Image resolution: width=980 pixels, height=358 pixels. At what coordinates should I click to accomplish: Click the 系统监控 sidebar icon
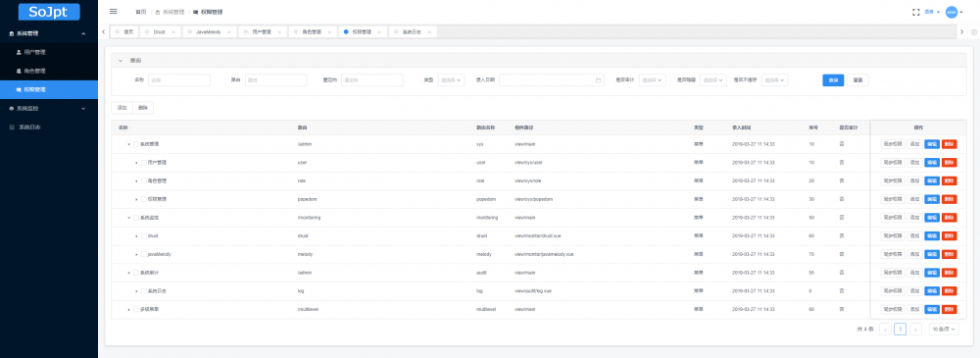coord(12,108)
